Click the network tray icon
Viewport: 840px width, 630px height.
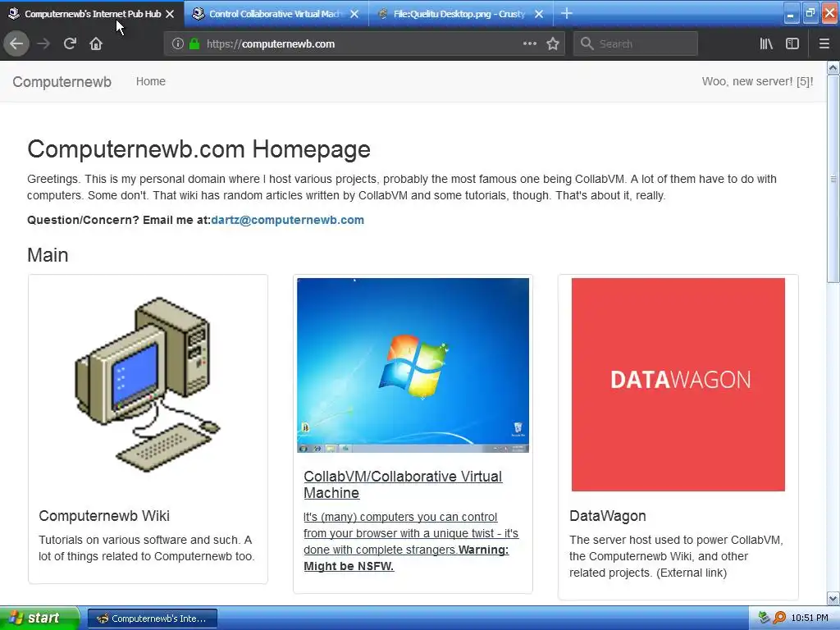tap(765, 618)
